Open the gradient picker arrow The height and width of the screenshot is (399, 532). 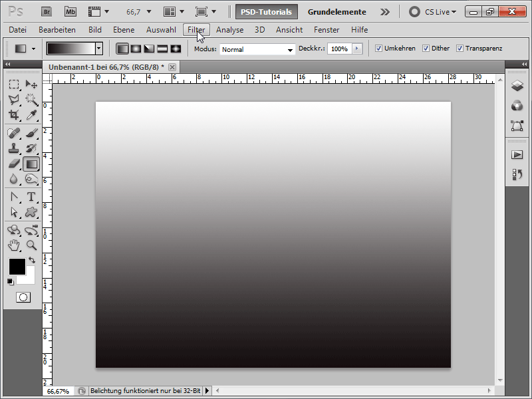(x=99, y=49)
